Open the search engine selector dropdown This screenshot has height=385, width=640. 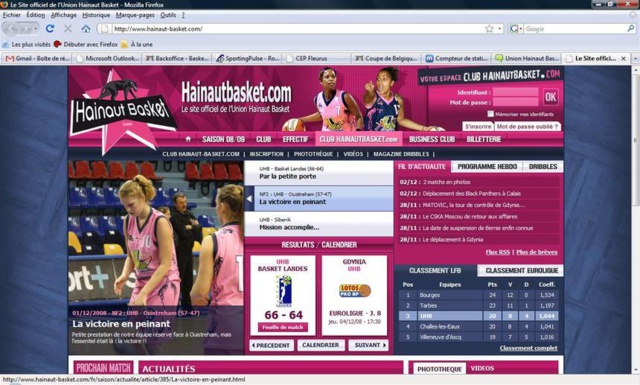pyautogui.click(x=516, y=29)
